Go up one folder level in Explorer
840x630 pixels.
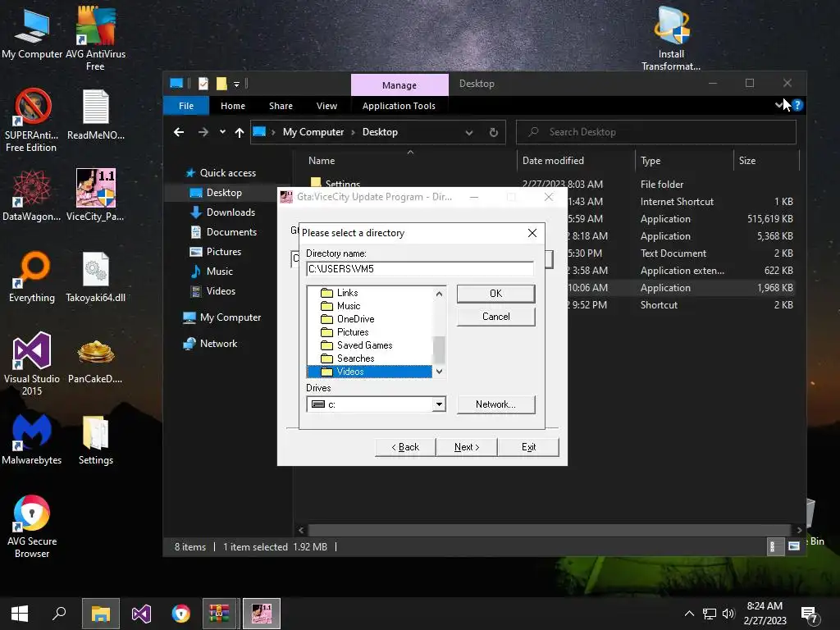240,132
